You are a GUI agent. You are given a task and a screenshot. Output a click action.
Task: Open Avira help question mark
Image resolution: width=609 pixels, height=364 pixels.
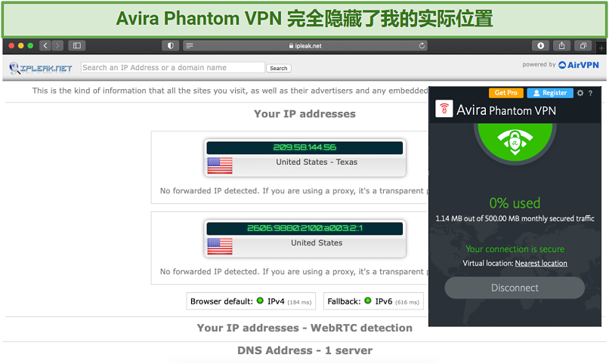tap(590, 93)
